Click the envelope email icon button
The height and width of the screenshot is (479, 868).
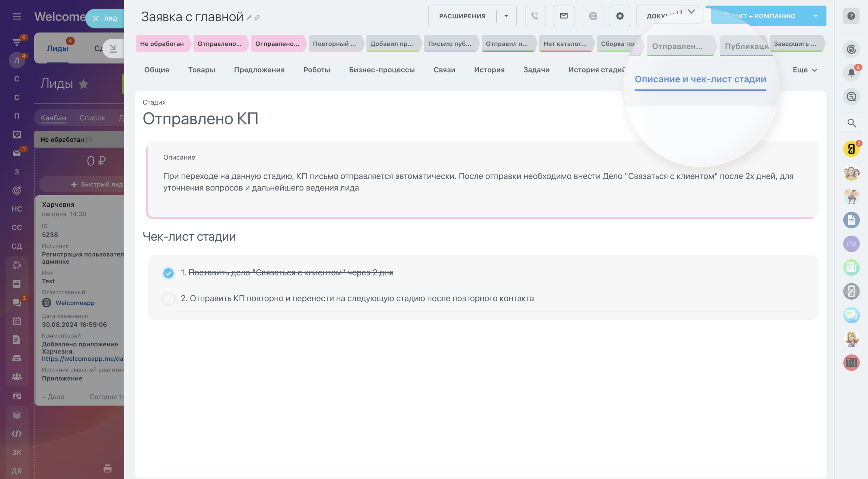click(564, 16)
